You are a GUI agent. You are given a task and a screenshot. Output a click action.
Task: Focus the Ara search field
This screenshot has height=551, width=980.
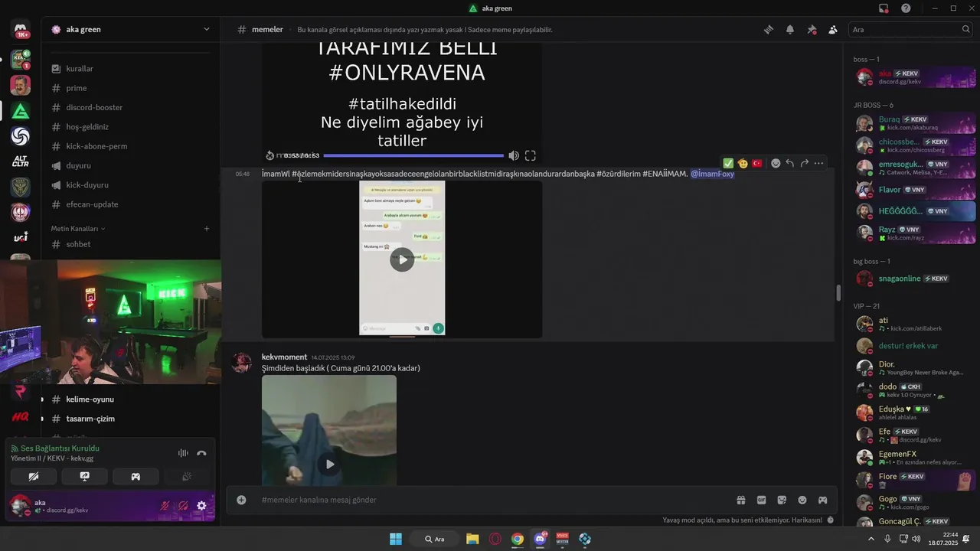[x=911, y=29]
